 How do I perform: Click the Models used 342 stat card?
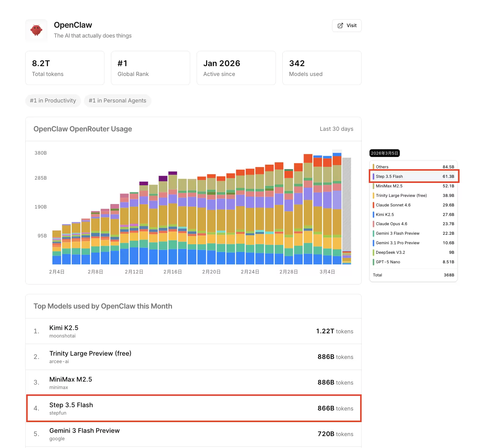322,68
